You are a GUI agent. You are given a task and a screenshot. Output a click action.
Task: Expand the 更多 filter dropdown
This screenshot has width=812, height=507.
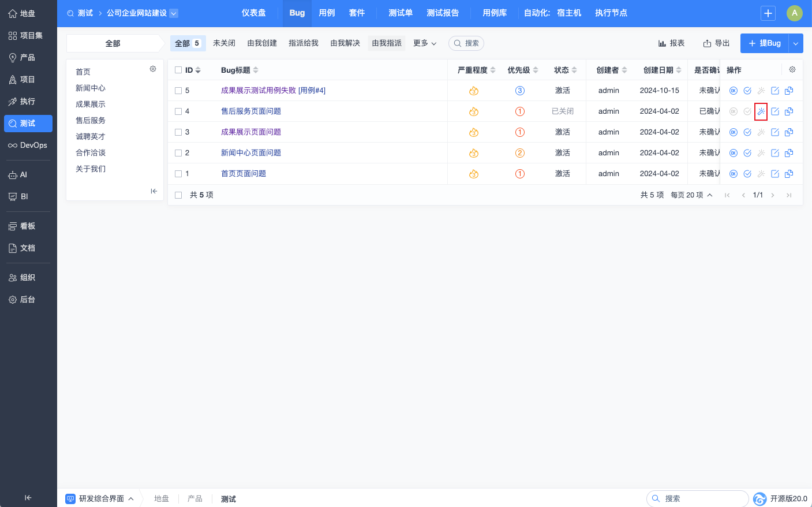pyautogui.click(x=425, y=43)
